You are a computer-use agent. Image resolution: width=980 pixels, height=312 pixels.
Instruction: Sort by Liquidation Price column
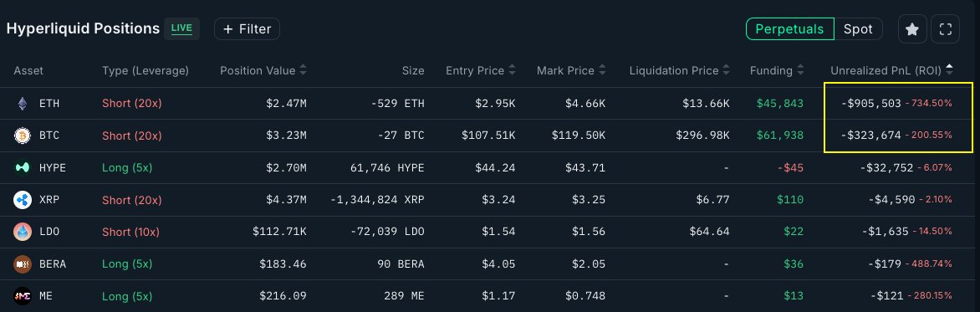(679, 70)
